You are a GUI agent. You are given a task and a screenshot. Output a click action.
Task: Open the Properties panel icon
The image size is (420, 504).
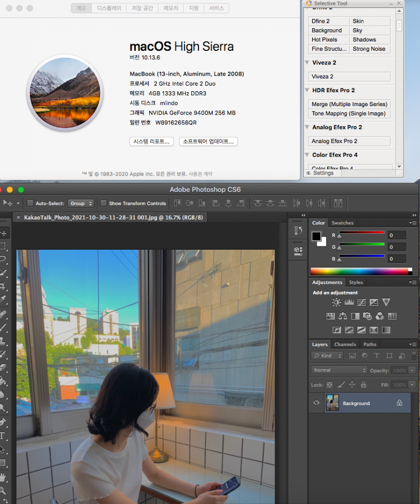coord(298,251)
